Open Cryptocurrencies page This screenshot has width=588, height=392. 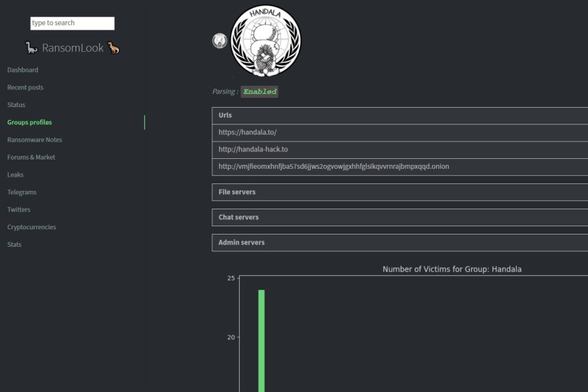point(31,227)
